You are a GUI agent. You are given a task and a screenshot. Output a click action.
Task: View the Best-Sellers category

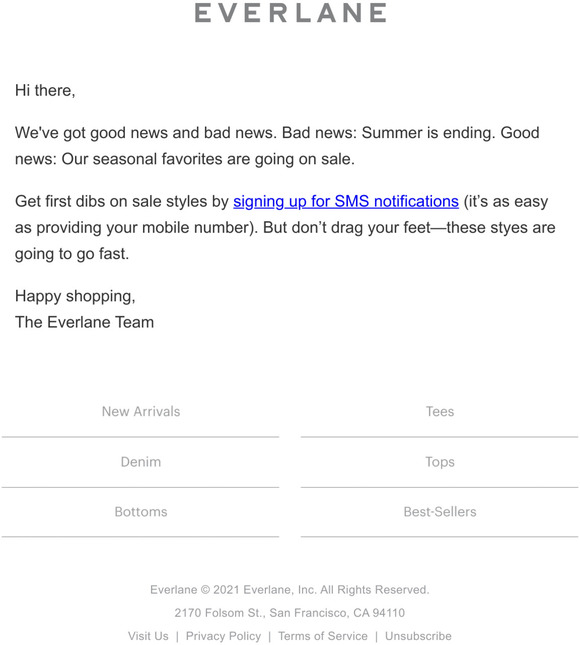click(440, 512)
